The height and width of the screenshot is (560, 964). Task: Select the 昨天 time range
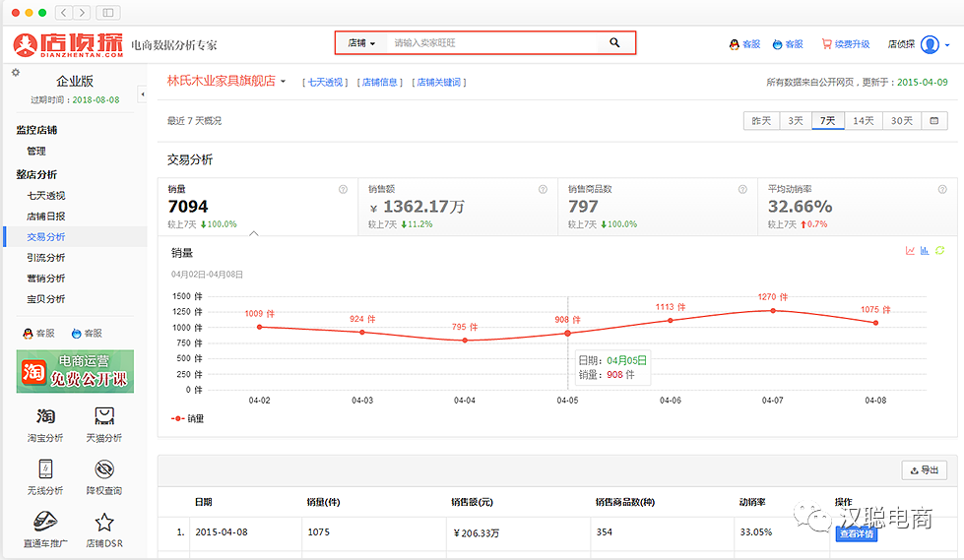(761, 121)
